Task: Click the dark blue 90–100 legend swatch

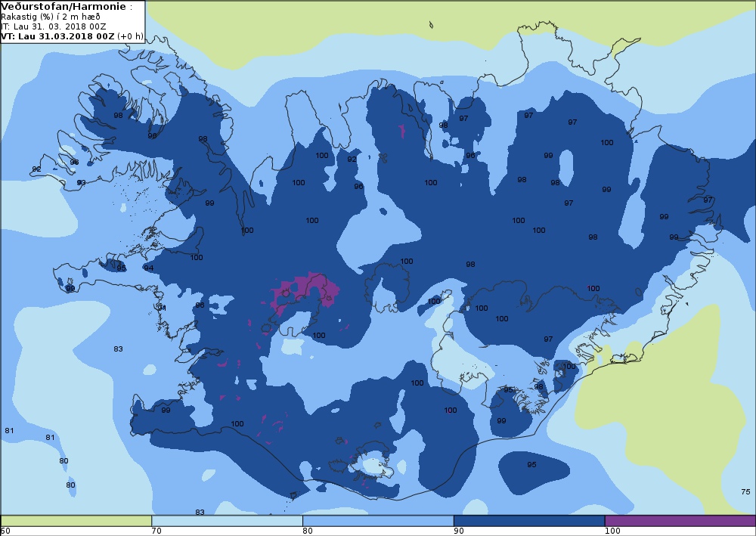Action: click(x=529, y=521)
